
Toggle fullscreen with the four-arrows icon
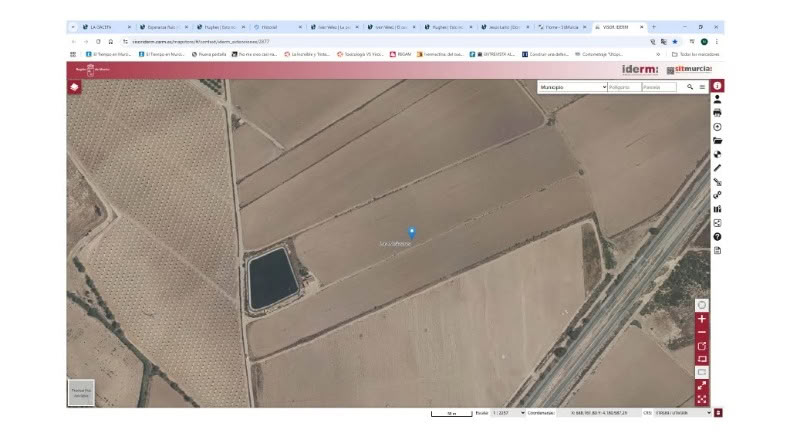(x=702, y=399)
